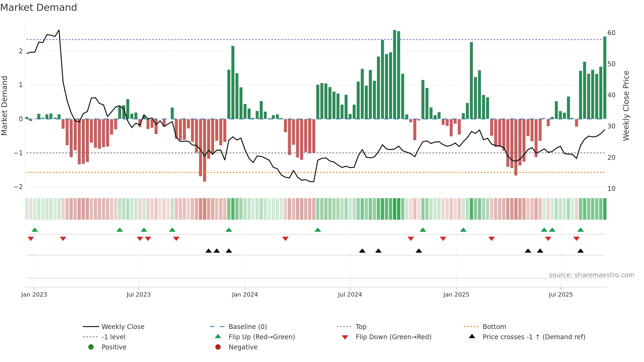
Task: Click the Price crosses -1 black triangle legend icon
Action: pos(472,336)
